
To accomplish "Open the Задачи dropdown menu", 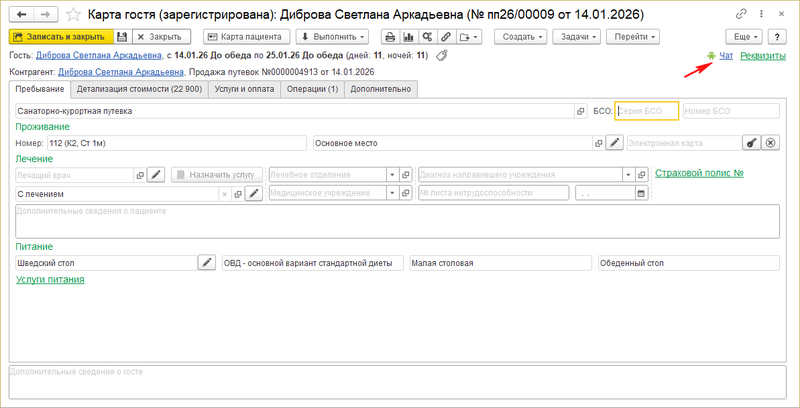I will (577, 37).
